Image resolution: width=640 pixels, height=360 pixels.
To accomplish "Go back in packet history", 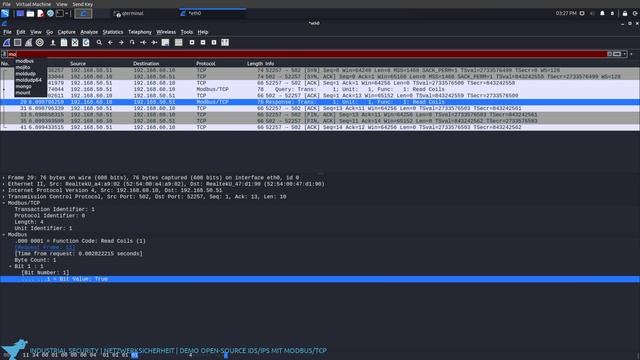I will coord(110,42).
